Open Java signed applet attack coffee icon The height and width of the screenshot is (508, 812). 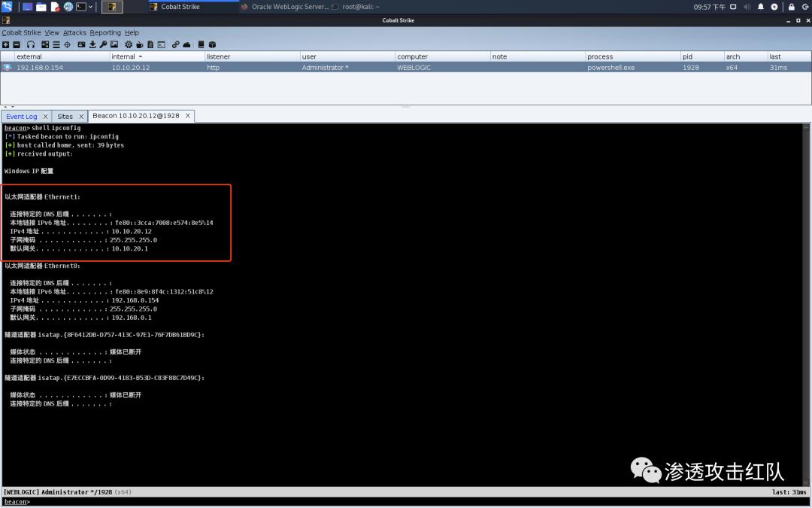point(139,44)
